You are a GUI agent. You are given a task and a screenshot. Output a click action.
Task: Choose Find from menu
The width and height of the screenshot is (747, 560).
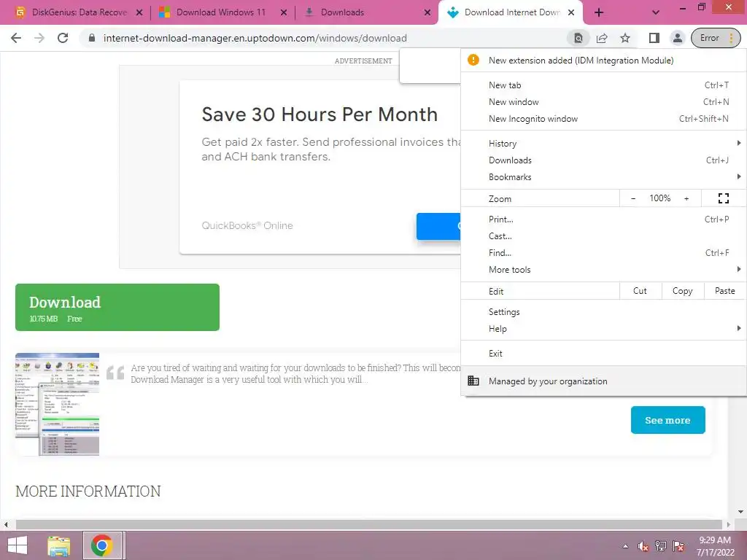(603, 253)
